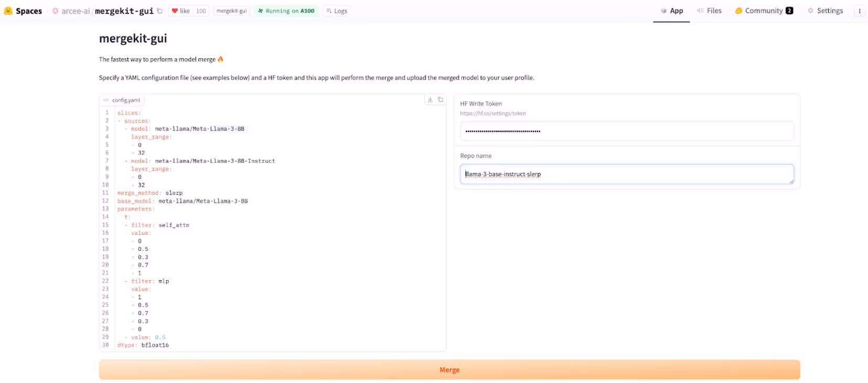Click the filter: mlp line
The height and width of the screenshot is (383, 868).
click(147, 281)
